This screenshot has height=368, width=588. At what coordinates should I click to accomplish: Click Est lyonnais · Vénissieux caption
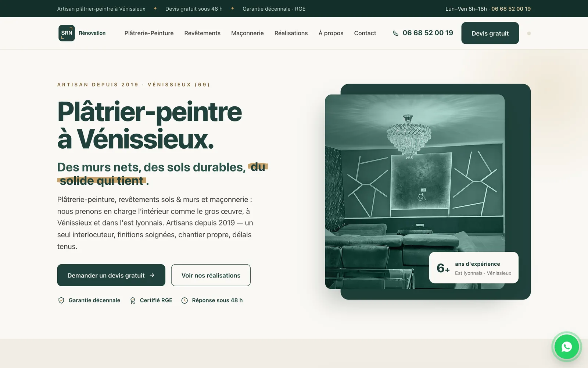tap(483, 273)
